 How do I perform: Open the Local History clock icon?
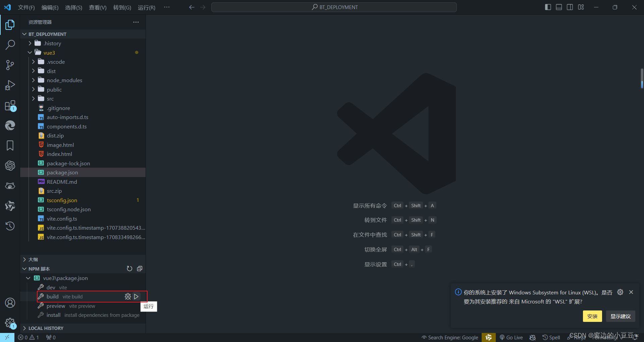tap(10, 226)
